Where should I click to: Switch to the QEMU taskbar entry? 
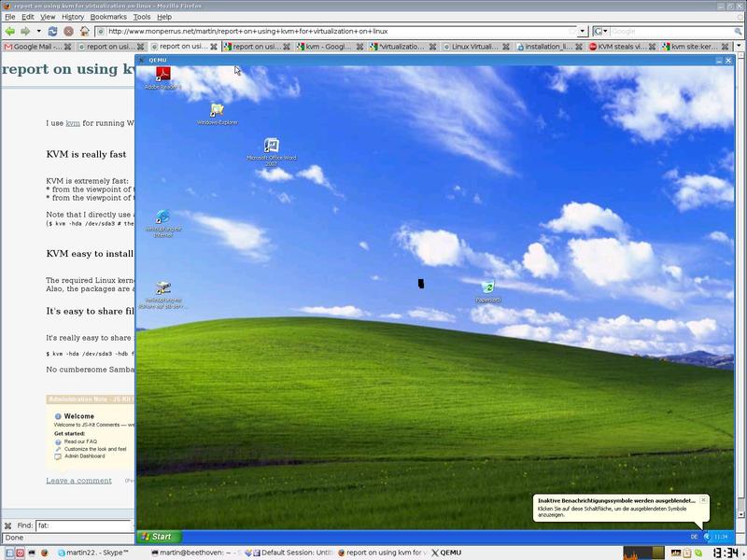point(447,553)
